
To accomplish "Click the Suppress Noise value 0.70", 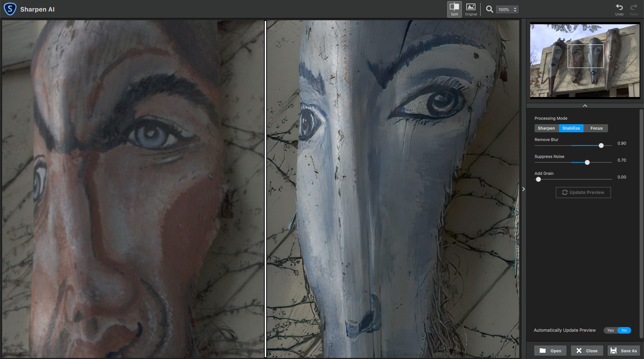I will point(622,160).
